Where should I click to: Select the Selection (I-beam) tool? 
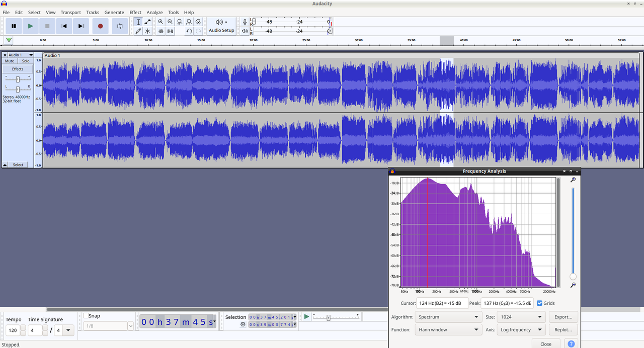coord(138,22)
